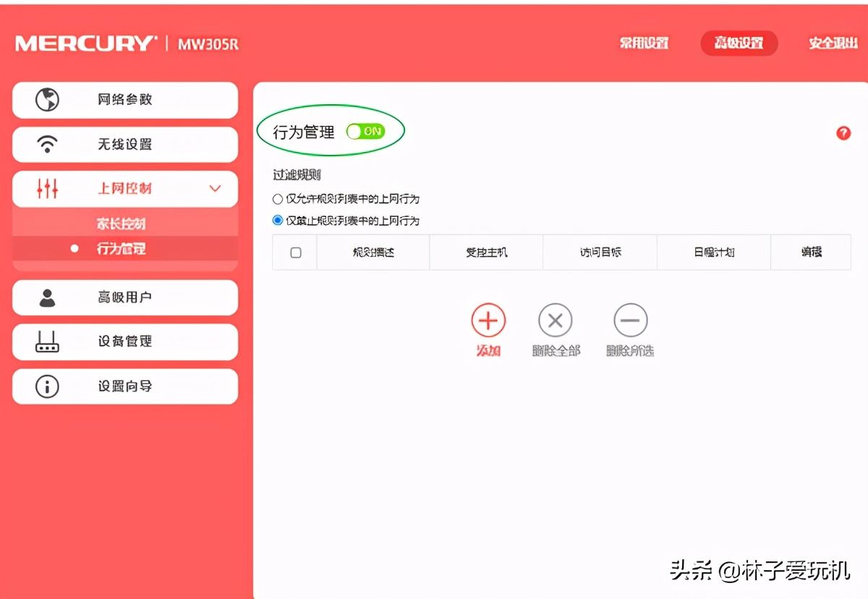Open the 家长控制 submenu item

point(122,224)
